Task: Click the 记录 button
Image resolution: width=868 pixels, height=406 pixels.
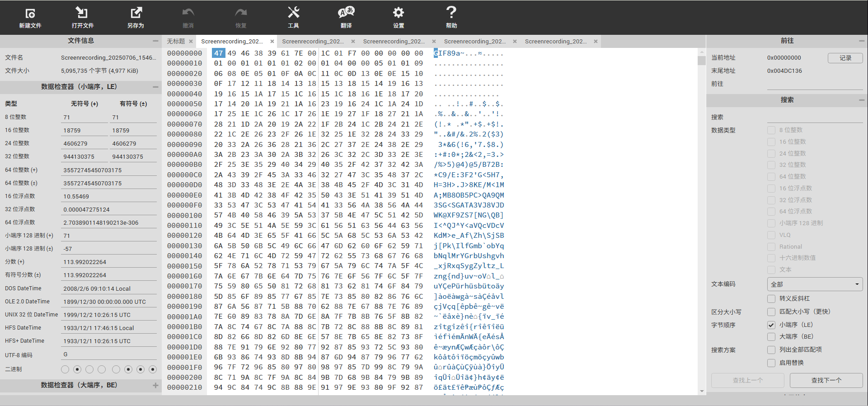Action: pyautogui.click(x=845, y=58)
